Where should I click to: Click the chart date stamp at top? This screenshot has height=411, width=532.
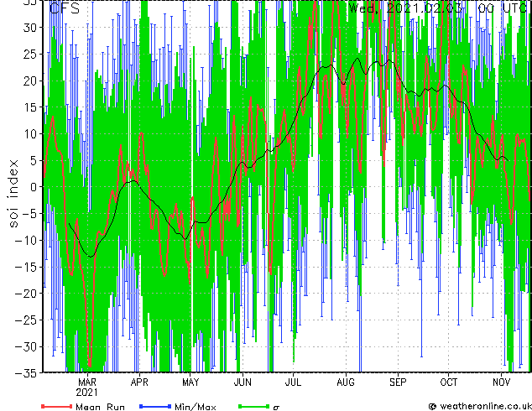tap(438, 8)
